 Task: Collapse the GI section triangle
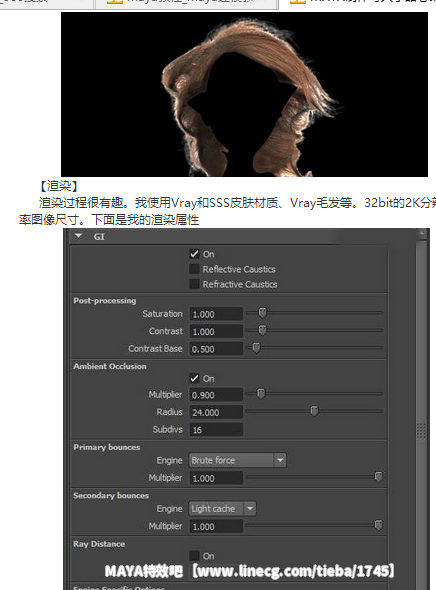click(79, 236)
